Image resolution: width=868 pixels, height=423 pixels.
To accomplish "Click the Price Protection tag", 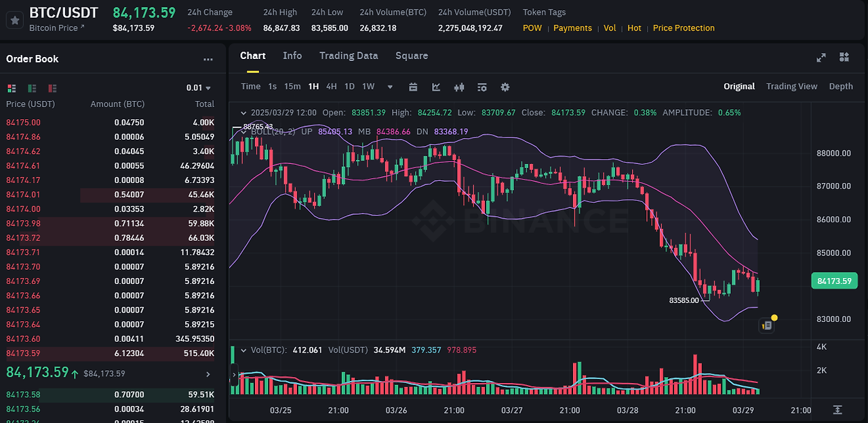I will [x=684, y=28].
